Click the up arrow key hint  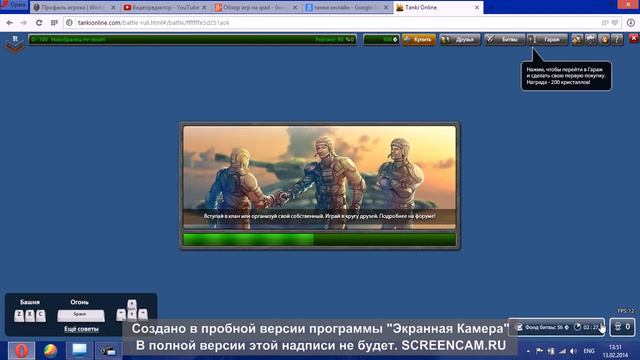pos(131,304)
